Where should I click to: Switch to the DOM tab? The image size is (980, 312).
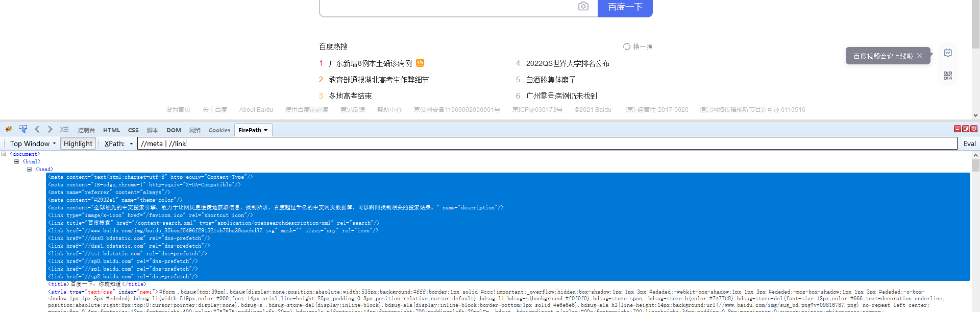point(174,130)
